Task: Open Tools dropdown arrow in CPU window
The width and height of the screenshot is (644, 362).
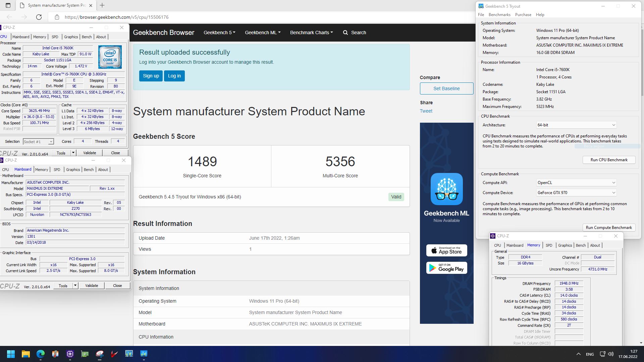Action: (x=73, y=153)
